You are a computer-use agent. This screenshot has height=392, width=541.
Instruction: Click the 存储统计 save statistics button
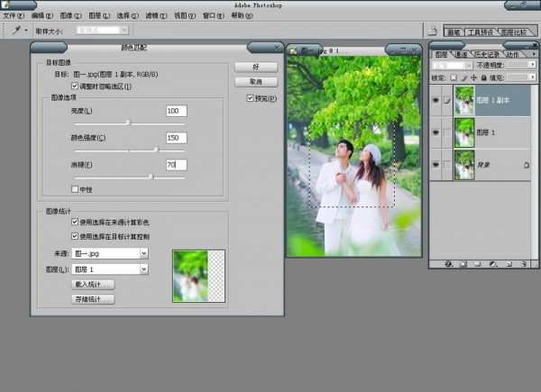(x=93, y=299)
